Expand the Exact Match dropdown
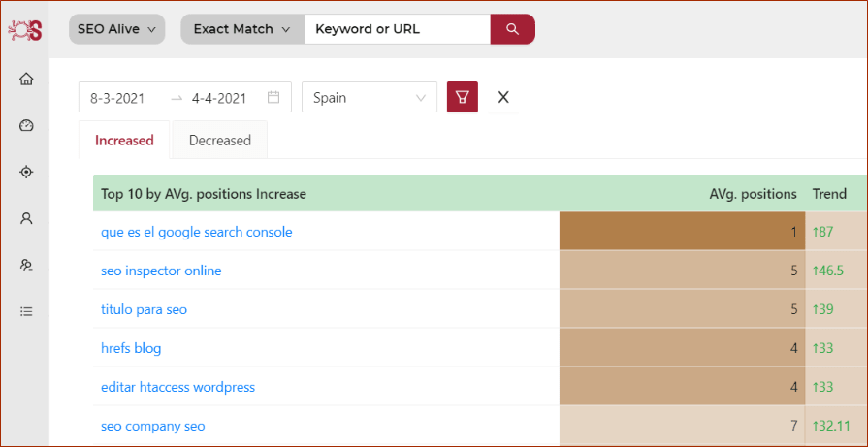Screen dimensions: 868x447 pyautogui.click(x=242, y=29)
